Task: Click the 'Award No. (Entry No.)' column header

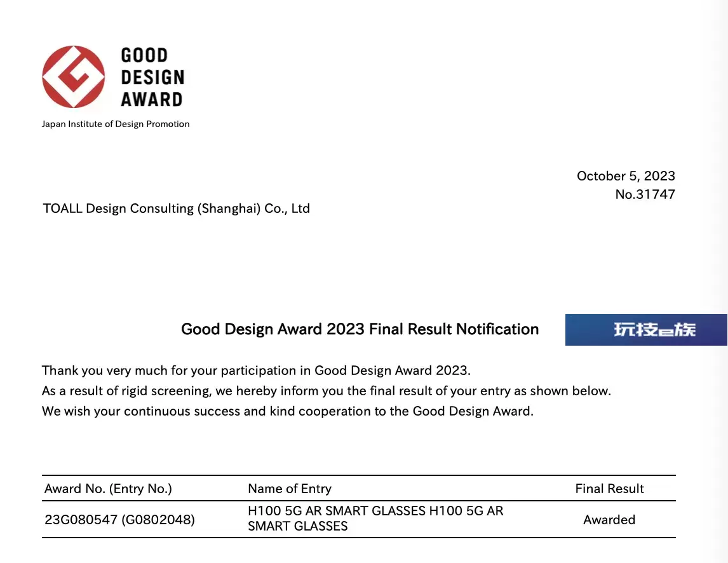Action: coord(108,489)
